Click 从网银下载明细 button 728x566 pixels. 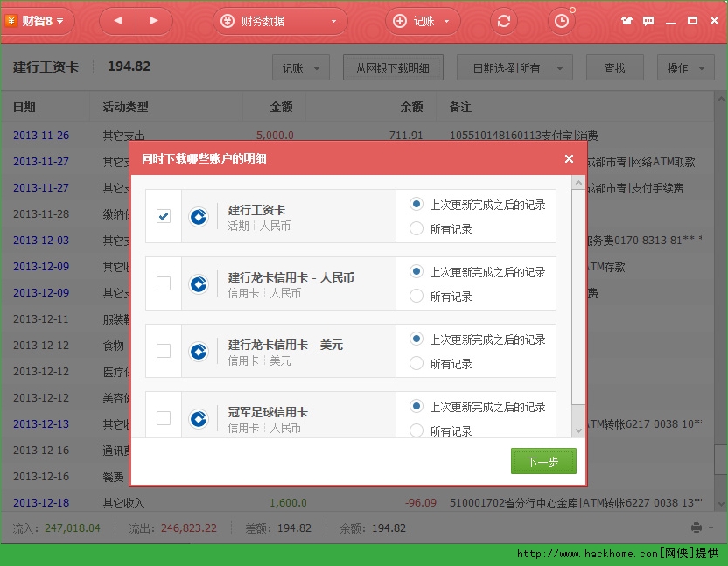coord(393,67)
